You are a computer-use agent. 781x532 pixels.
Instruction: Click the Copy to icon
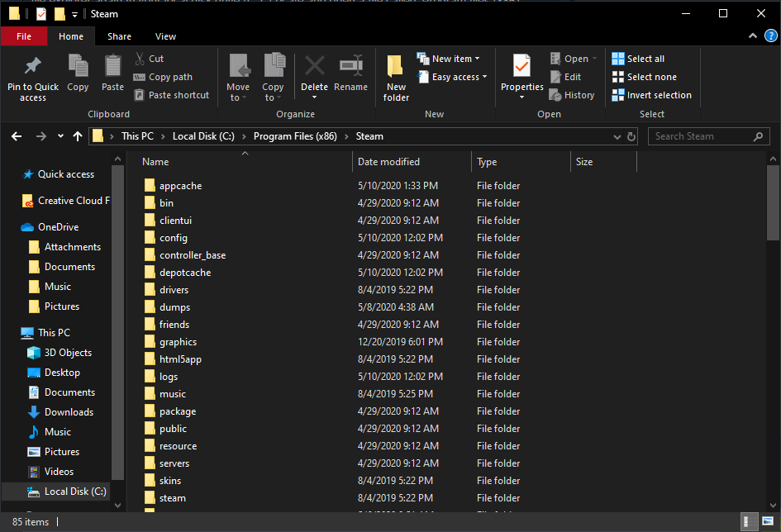tap(274, 66)
